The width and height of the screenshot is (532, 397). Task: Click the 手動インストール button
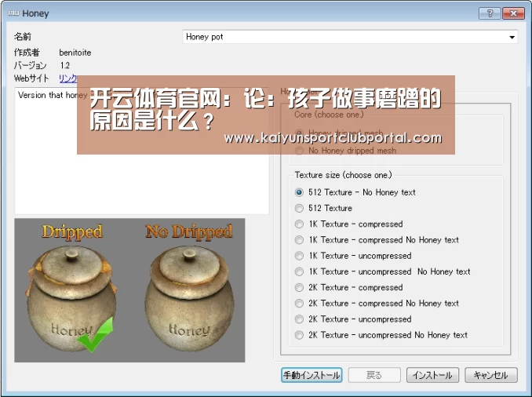pos(312,375)
